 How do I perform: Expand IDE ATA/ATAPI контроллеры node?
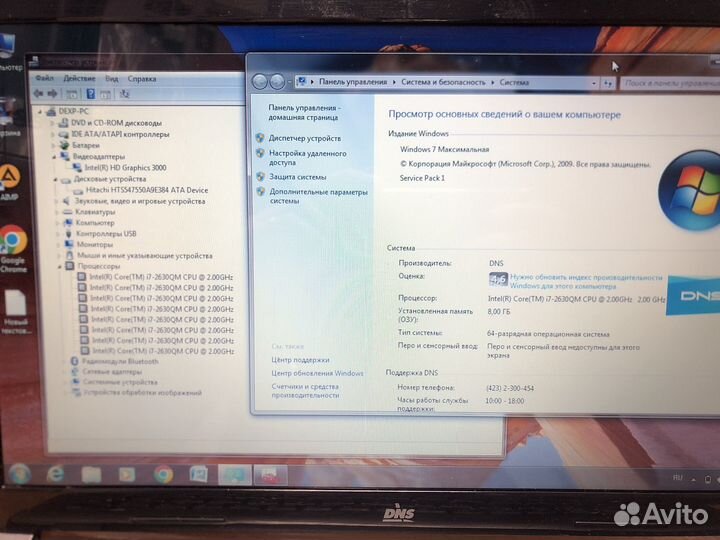pos(52,135)
